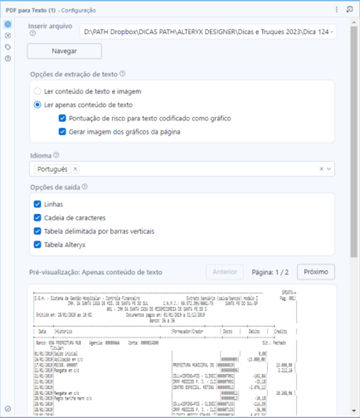Select Ler apenas conteúdo de texto
This screenshot has height=418, width=360.
[37, 105]
